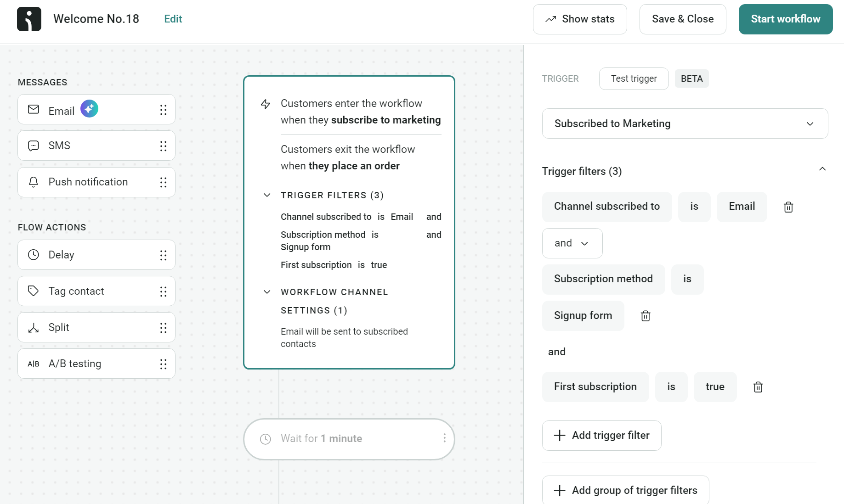Open the 'and' condition operator dropdown

pos(572,243)
